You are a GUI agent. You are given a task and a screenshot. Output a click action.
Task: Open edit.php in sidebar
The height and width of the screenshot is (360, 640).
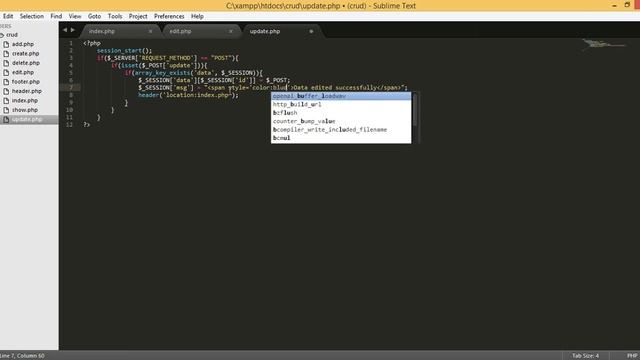(23, 72)
